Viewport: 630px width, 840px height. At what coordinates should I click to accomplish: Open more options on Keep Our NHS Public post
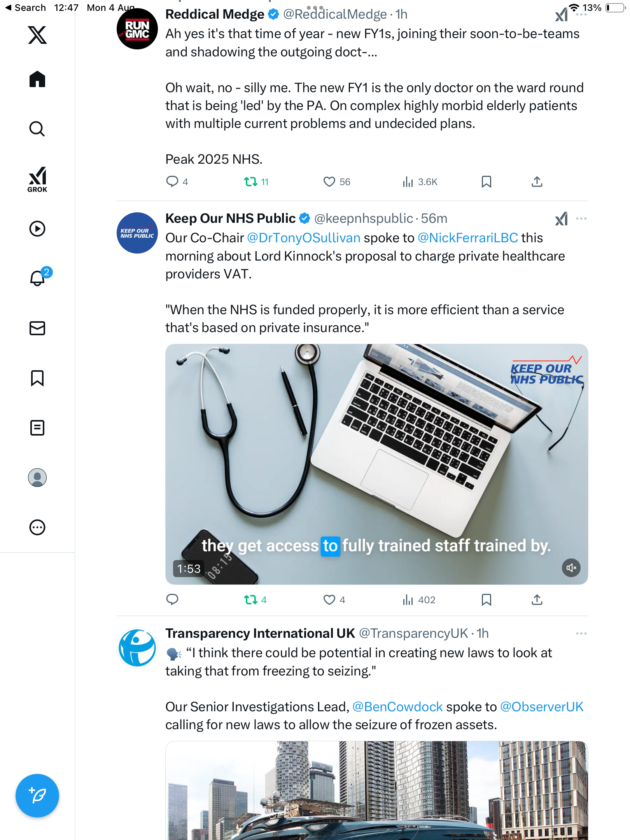pos(581,219)
